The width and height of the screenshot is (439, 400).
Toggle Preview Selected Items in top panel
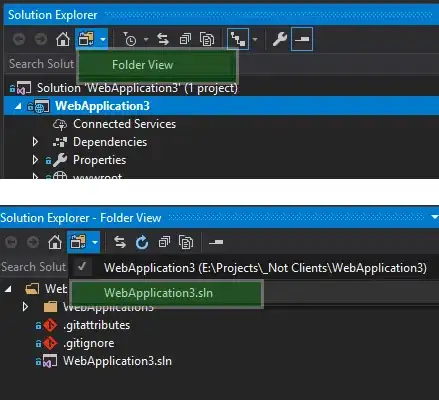coord(302,39)
